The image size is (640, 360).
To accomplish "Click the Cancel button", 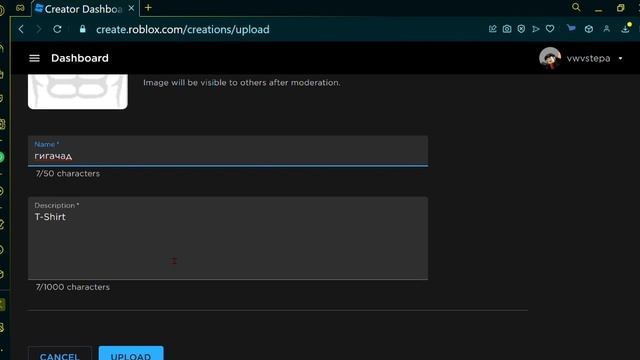I will (60, 354).
